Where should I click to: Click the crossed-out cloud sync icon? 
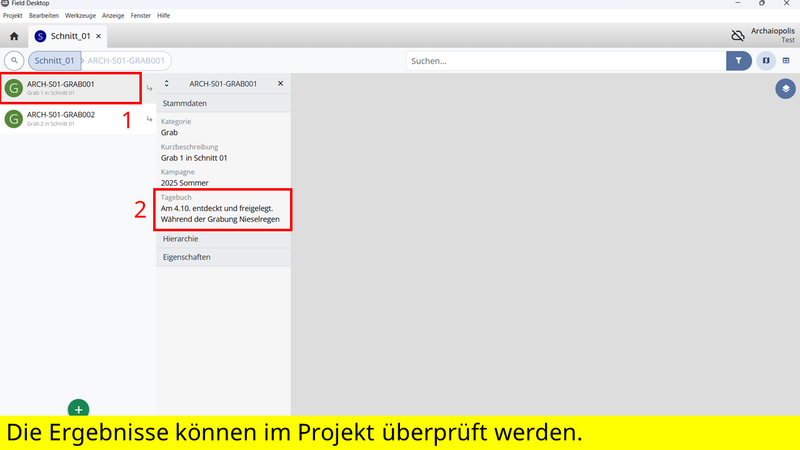[738, 35]
